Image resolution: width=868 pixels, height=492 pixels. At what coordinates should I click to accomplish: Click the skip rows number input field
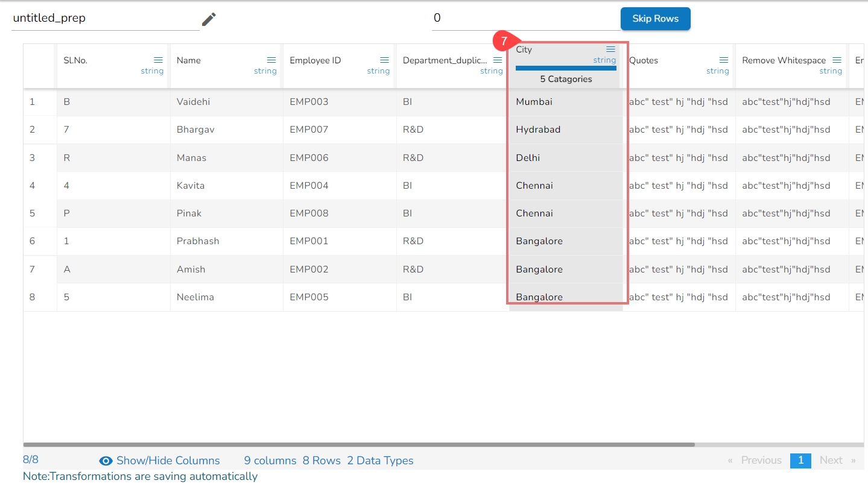coord(524,18)
